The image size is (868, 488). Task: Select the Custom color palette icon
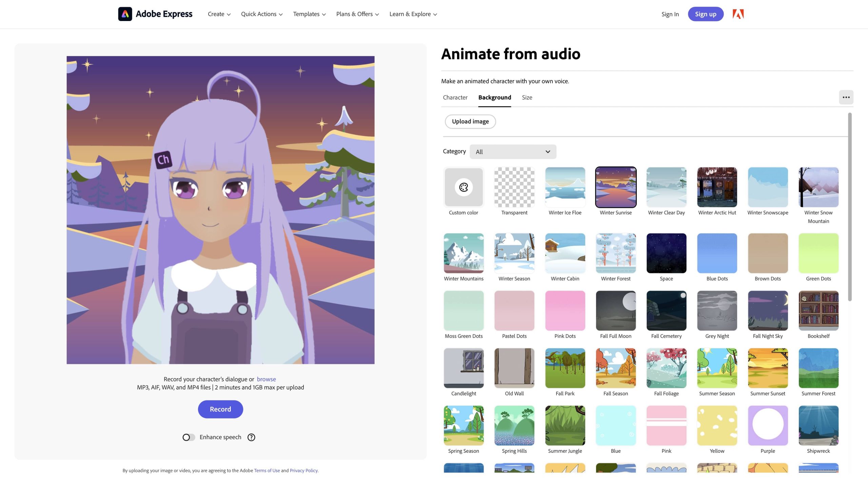coord(463,187)
